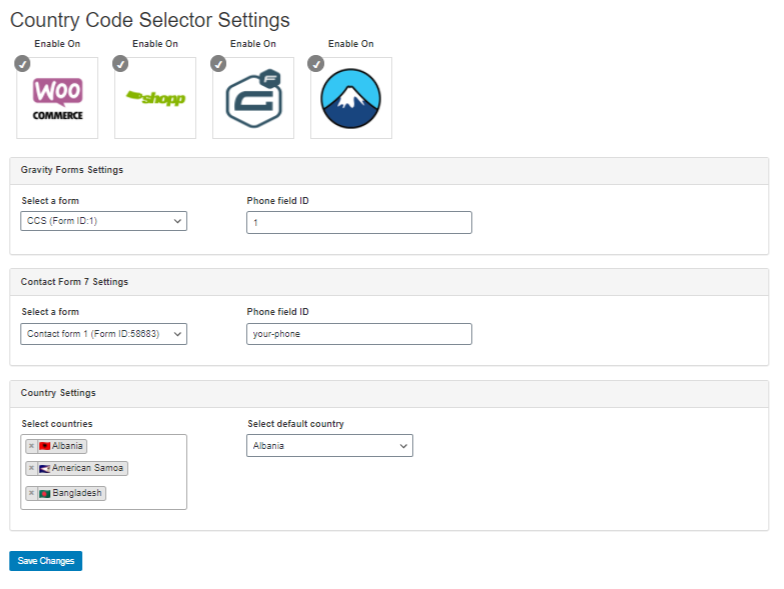784x589 pixels.
Task: Click the Bangladesh flag icon in tag
Action: [44, 494]
